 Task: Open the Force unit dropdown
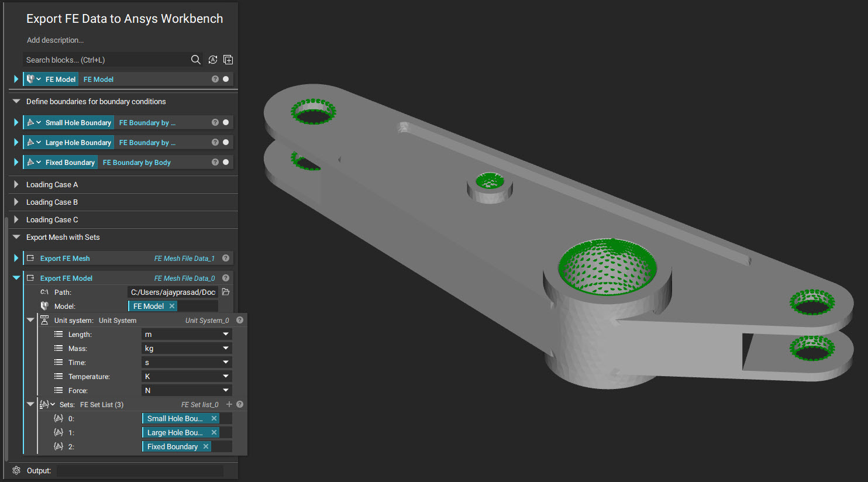187,390
